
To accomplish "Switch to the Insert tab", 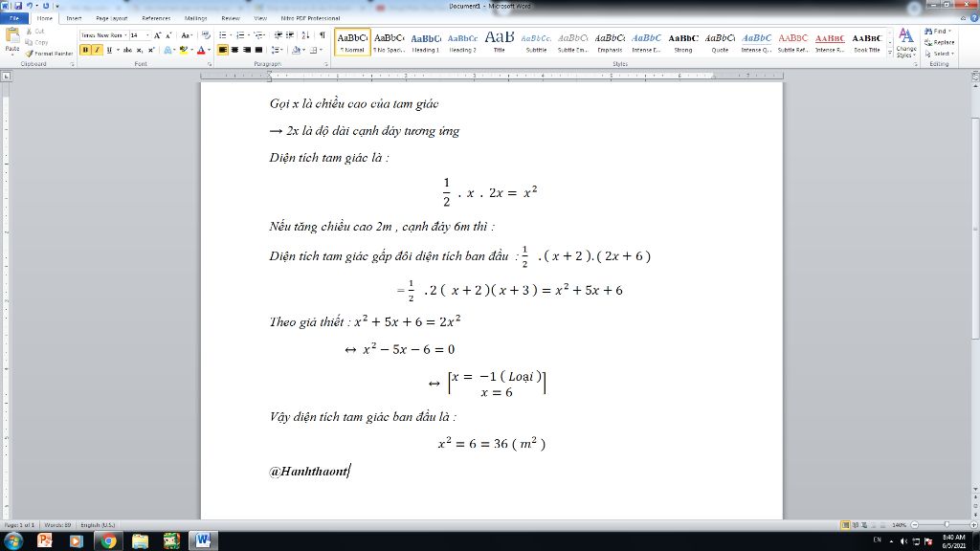I will pyautogui.click(x=74, y=18).
